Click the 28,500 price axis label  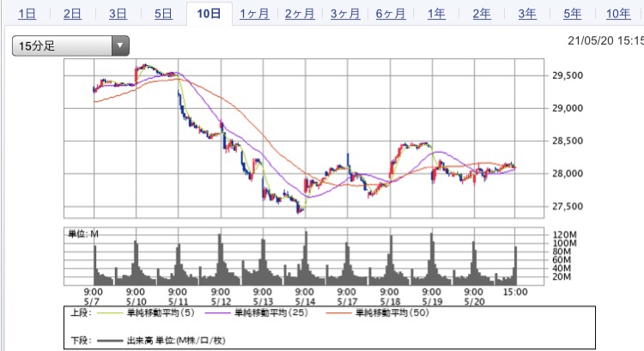tap(568, 141)
